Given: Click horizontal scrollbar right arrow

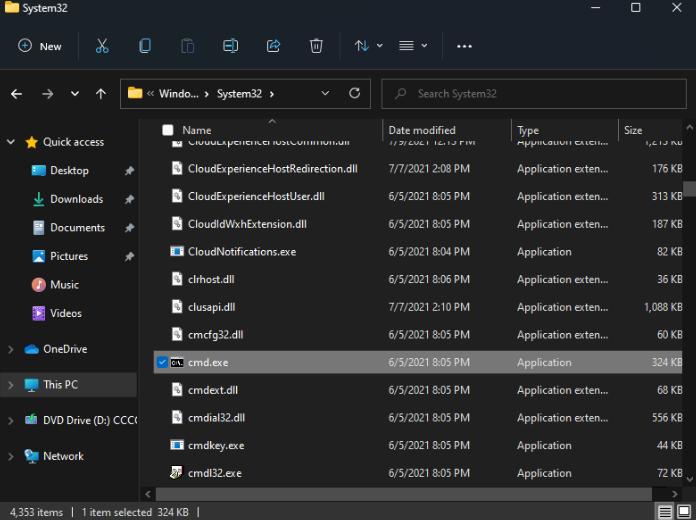Looking at the screenshot, I should click(675, 494).
